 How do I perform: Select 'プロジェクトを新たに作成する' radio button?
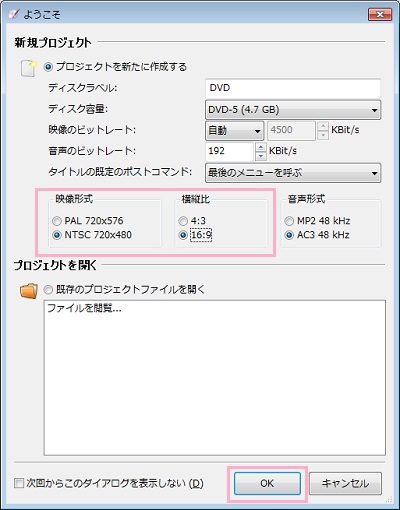point(49,67)
